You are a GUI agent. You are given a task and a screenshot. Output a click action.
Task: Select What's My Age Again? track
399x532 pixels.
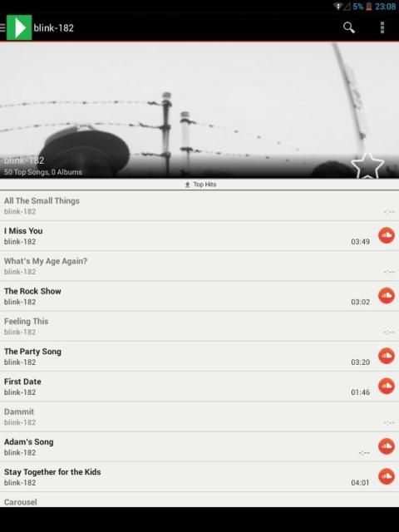pos(199,266)
